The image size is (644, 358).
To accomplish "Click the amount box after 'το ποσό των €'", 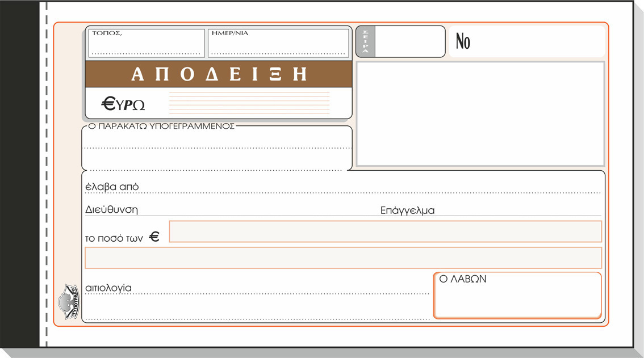I will pos(385,231).
